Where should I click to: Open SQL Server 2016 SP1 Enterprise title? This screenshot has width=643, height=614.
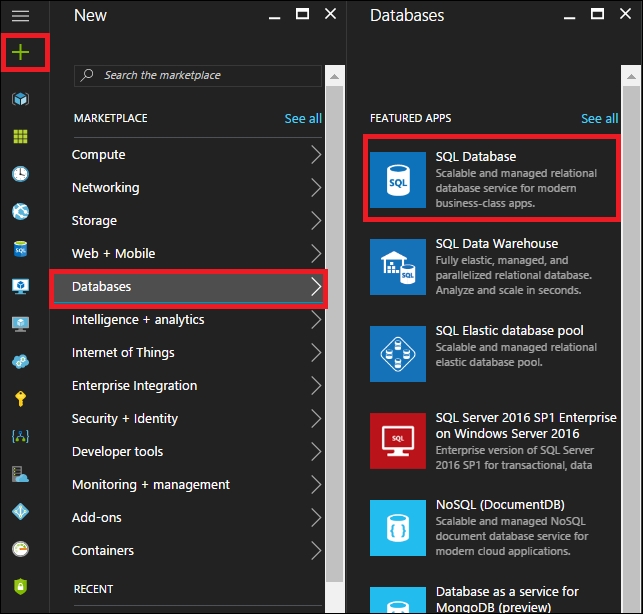tap(526, 425)
